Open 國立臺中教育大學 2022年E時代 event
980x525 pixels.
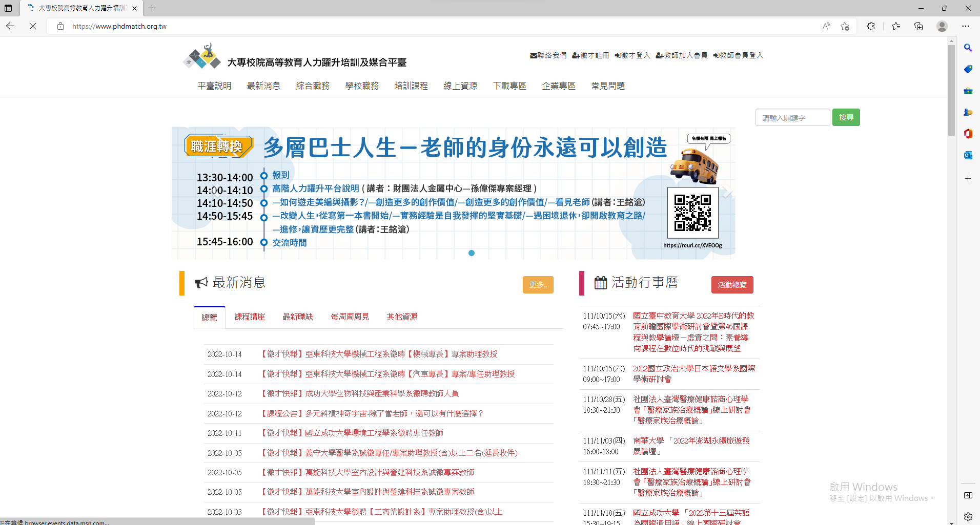[693, 332]
